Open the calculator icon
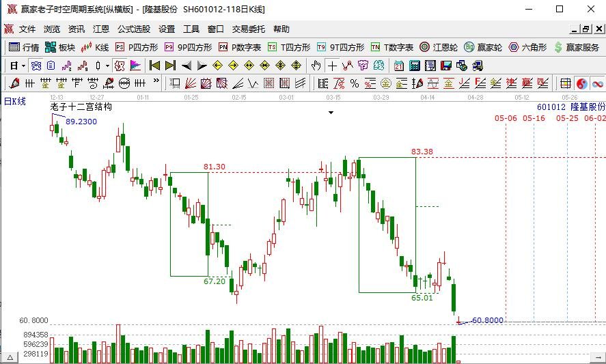606x364 pixels. (414, 66)
